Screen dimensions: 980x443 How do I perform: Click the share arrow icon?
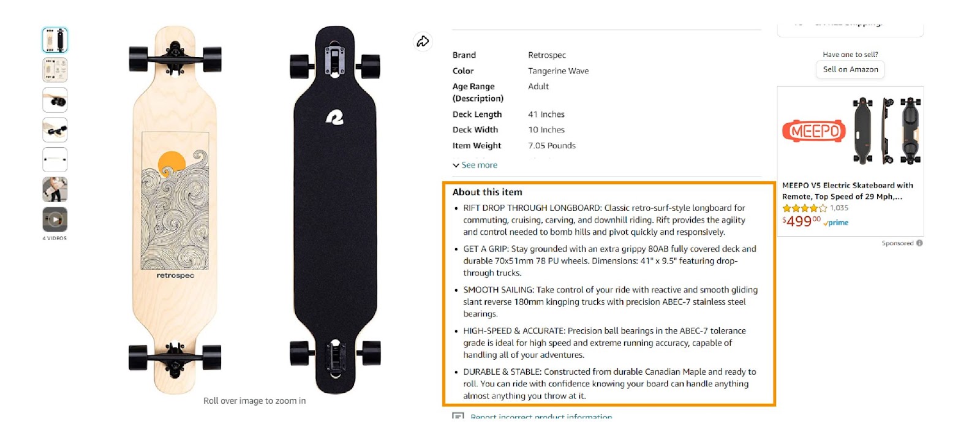[x=423, y=41]
